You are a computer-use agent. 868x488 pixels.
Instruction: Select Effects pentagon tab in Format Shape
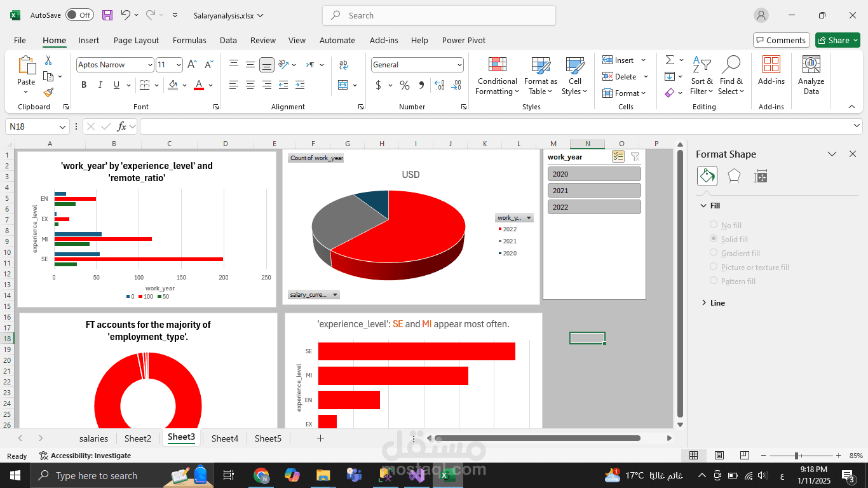[x=734, y=176]
